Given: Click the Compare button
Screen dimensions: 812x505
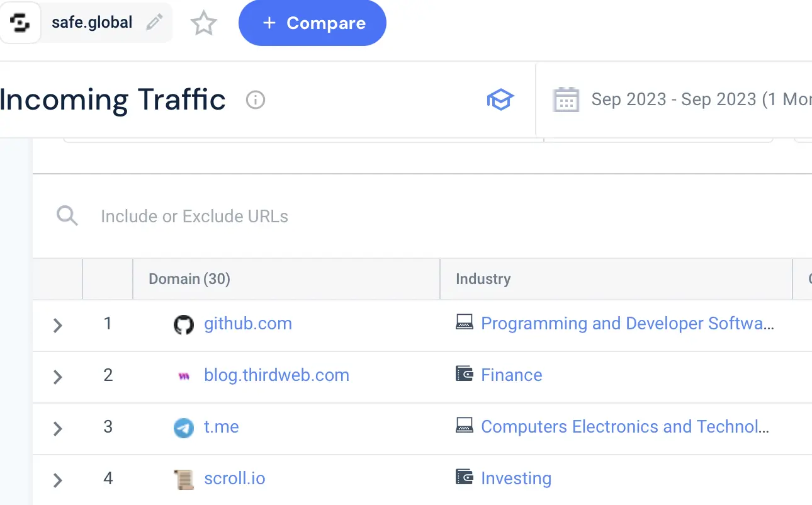Looking at the screenshot, I should click(312, 23).
